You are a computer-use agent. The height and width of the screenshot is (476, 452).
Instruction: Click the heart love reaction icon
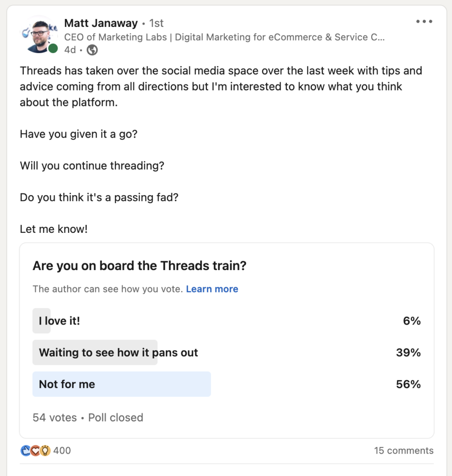pyautogui.click(x=35, y=450)
